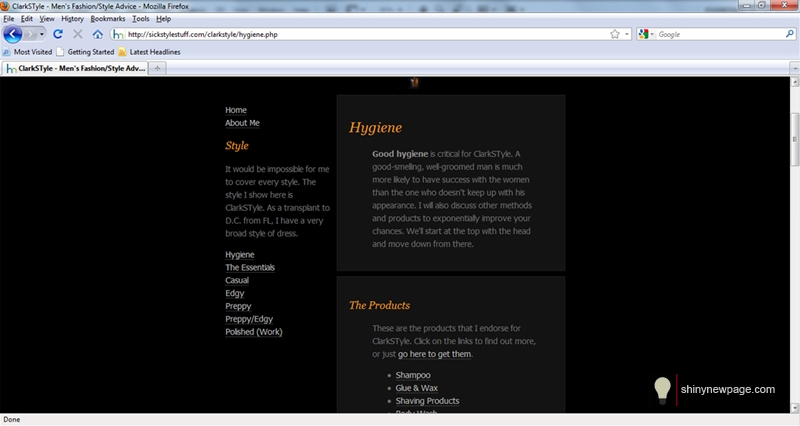The width and height of the screenshot is (800, 426).
Task: Open the Edgy style link
Action: pyautogui.click(x=235, y=293)
